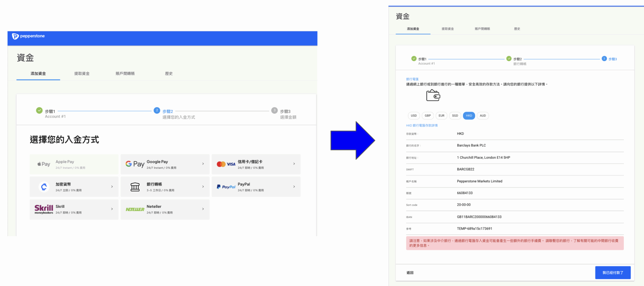
Task: Expand Skrill payment option arrow
Action: tap(112, 209)
